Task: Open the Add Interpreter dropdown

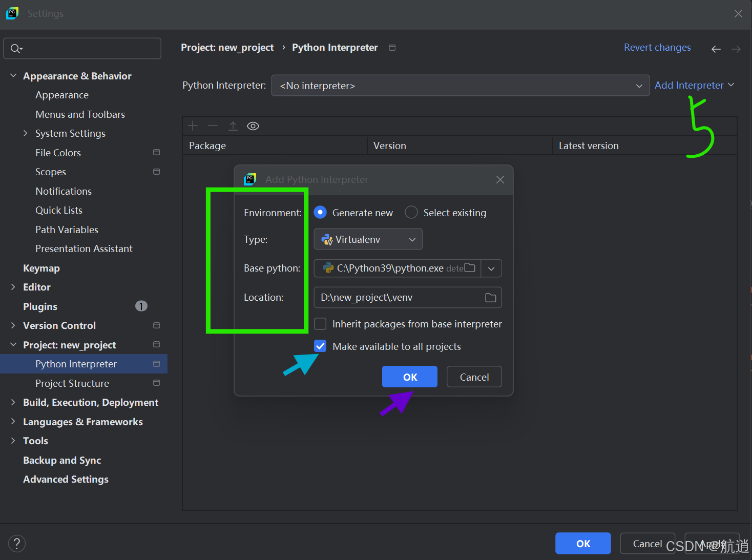Action: (694, 85)
